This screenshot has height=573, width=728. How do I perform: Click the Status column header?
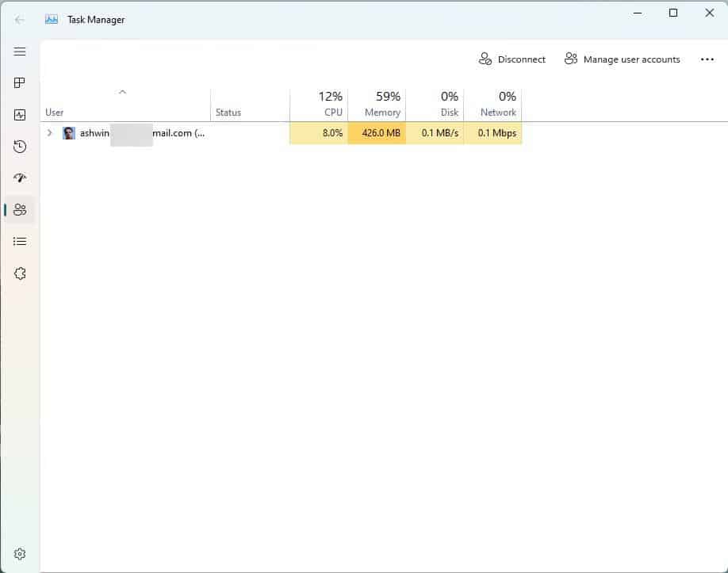point(228,112)
